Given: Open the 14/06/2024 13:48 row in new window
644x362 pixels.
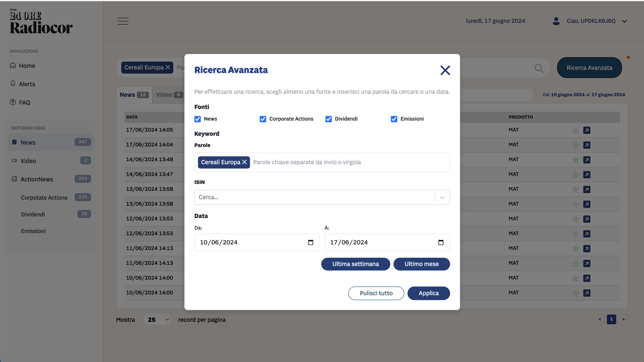Looking at the screenshot, I should tap(587, 160).
